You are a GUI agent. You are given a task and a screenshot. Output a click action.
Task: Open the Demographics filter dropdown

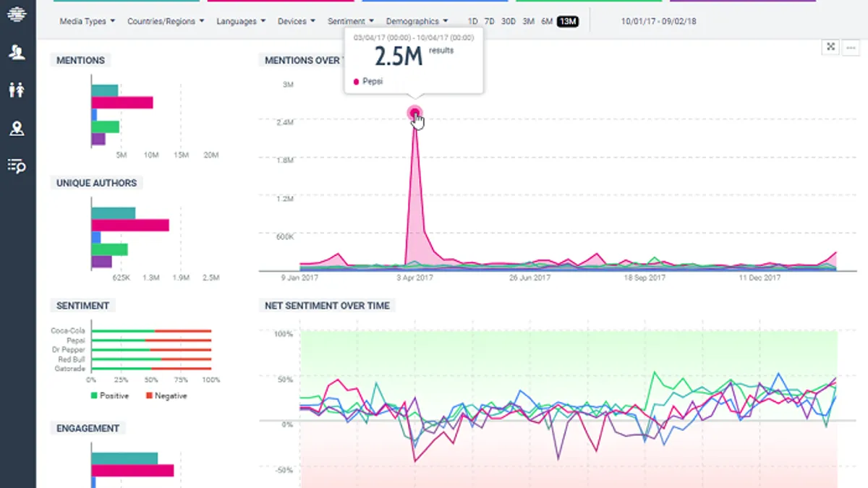tap(417, 22)
